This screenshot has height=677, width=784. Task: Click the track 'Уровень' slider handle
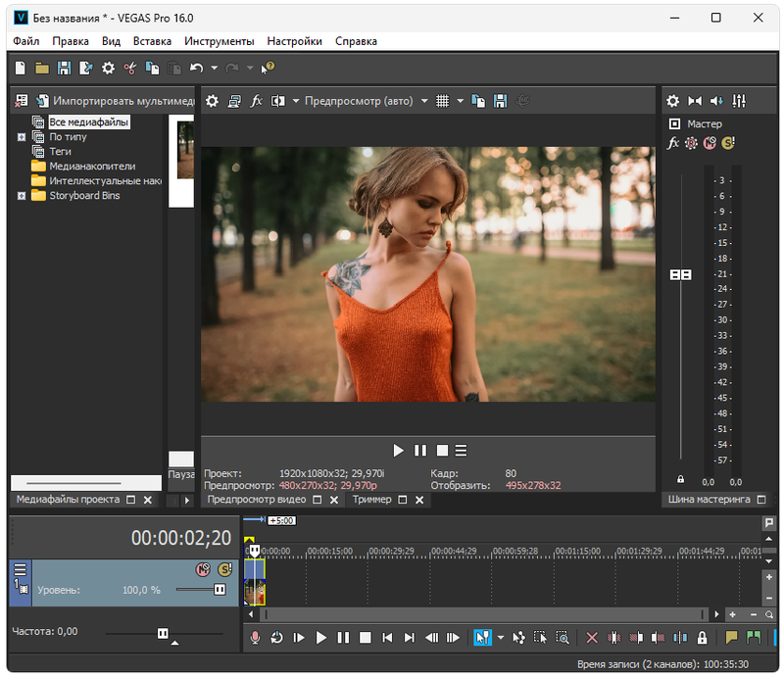[x=220, y=590]
